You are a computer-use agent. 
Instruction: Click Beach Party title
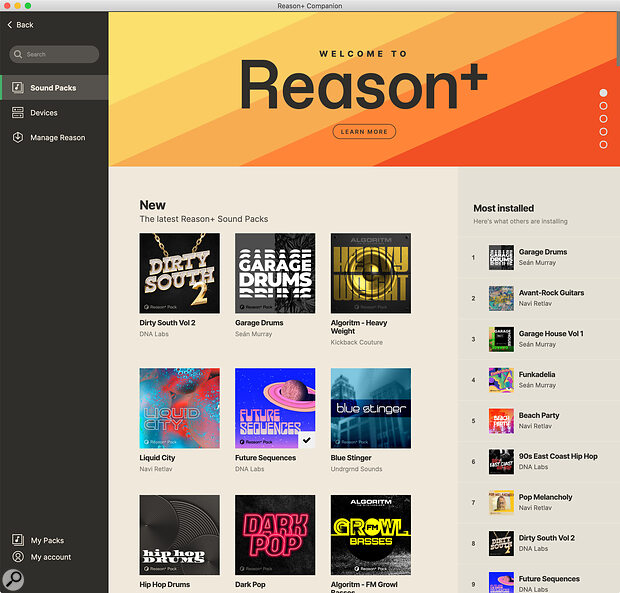539,415
